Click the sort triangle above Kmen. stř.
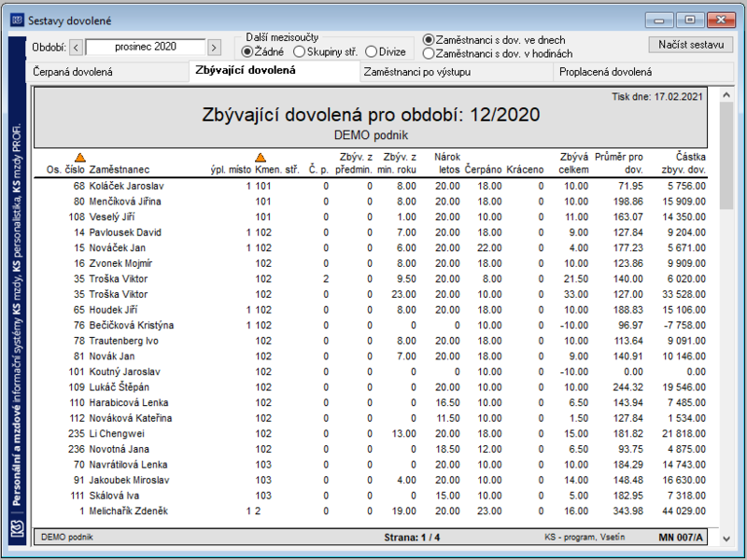Screen dimensions: 747x560 click(x=261, y=158)
